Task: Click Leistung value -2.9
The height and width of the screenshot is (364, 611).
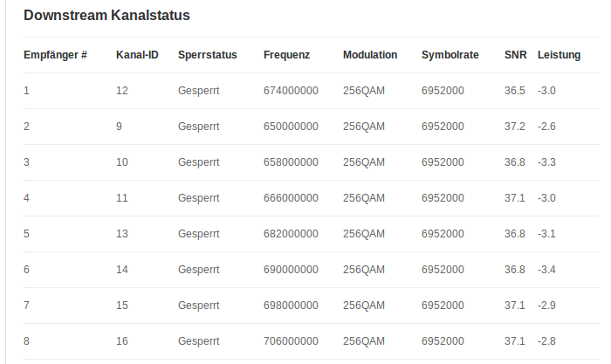Action: pyautogui.click(x=547, y=306)
